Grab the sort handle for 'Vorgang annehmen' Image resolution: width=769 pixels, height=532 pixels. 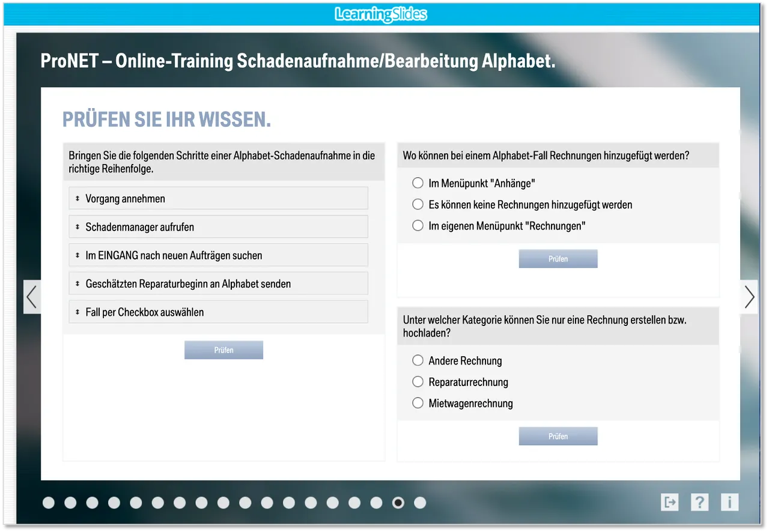pyautogui.click(x=78, y=199)
